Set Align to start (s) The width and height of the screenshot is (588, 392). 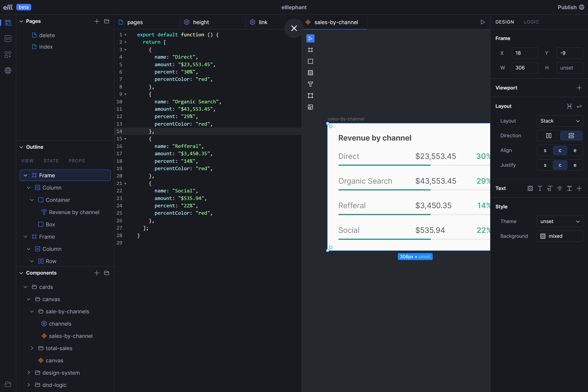545,151
